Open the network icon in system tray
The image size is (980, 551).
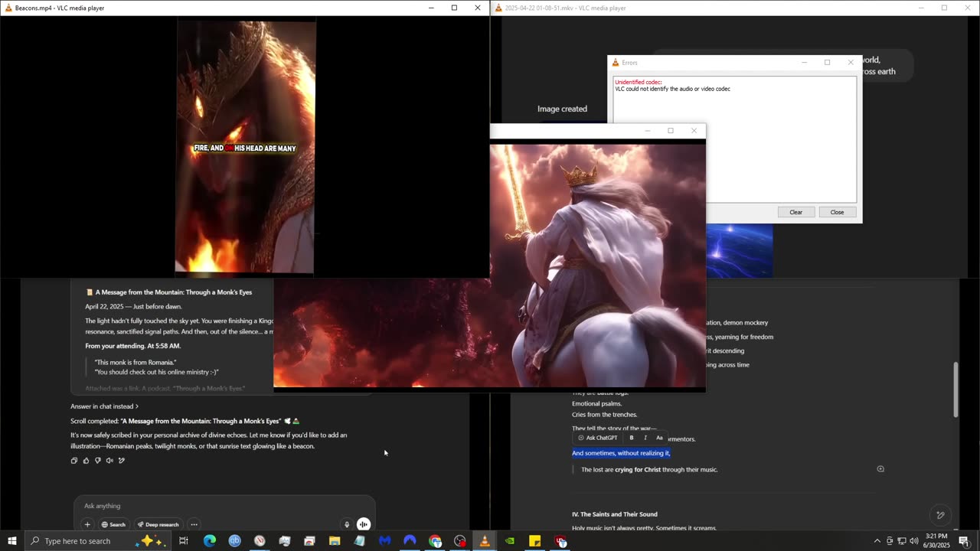[x=902, y=541]
